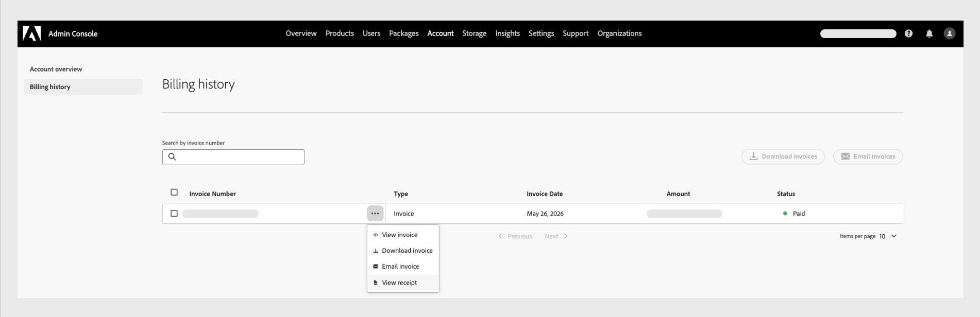This screenshot has width=980, height=317.
Task: Click the May 26, 2026 date cell
Action: 545,214
